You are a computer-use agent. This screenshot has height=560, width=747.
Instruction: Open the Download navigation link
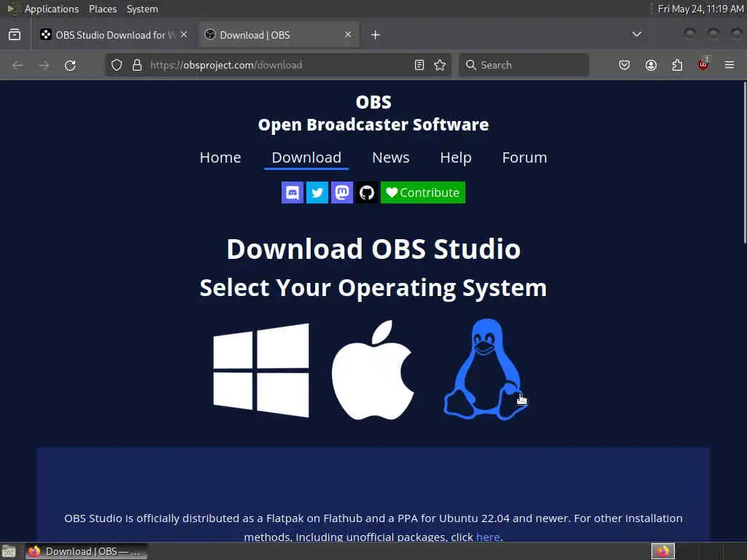click(x=306, y=157)
